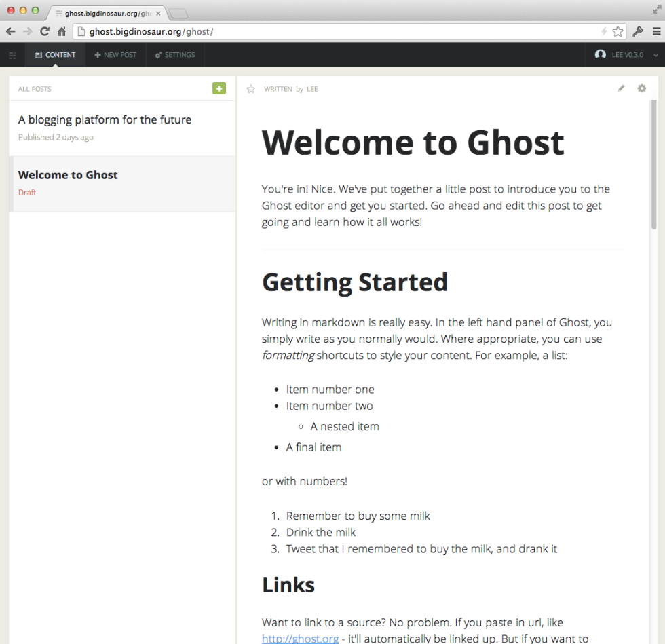The image size is (665, 644).
Task: Select the pencil edit icon
Action: click(x=620, y=88)
